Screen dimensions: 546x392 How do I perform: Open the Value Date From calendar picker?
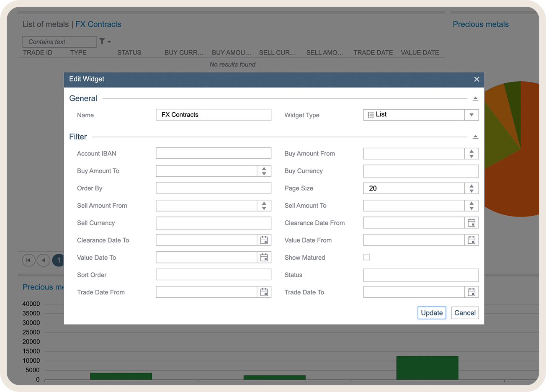click(x=471, y=240)
